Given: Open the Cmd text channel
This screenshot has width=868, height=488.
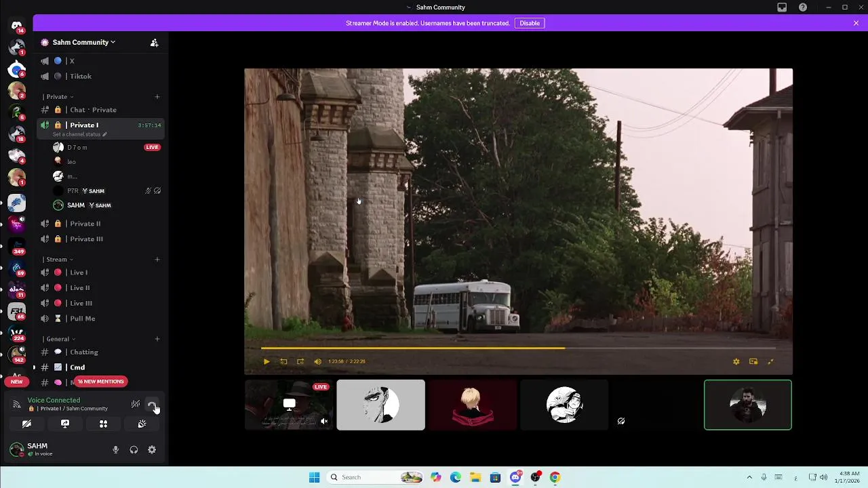Looking at the screenshot, I should 100,367.
